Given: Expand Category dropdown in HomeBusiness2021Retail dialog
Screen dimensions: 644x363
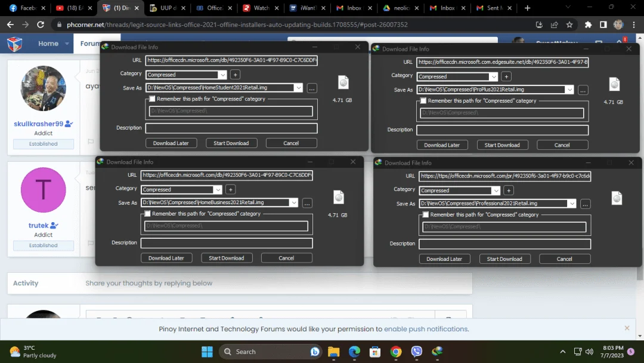Looking at the screenshot, I should 218,190.
